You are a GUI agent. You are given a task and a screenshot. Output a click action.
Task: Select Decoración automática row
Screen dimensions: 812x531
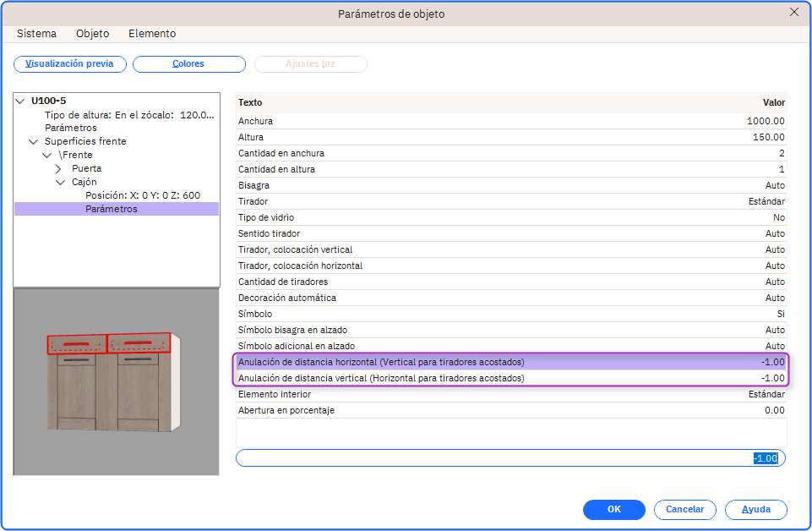(x=511, y=298)
